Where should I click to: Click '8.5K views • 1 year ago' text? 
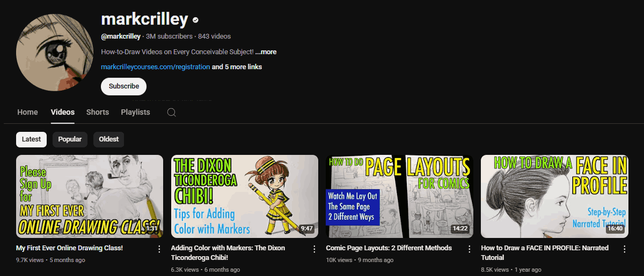tap(511, 270)
